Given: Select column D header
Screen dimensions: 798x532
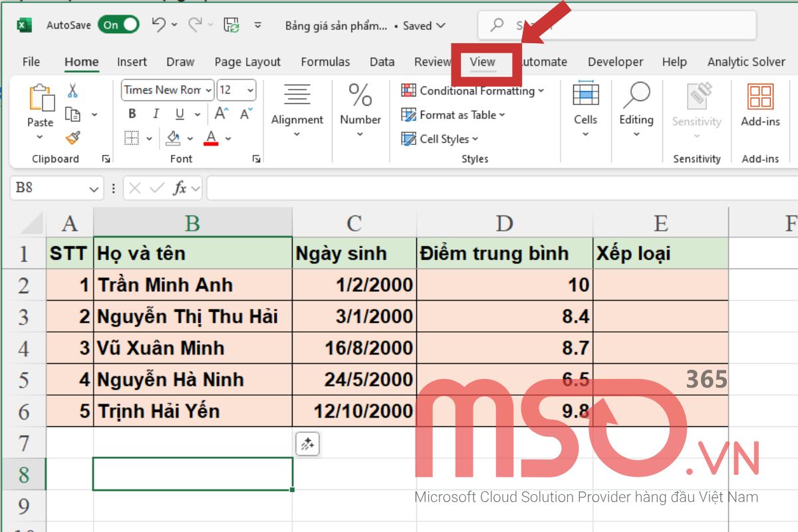Looking at the screenshot, I should [x=505, y=223].
